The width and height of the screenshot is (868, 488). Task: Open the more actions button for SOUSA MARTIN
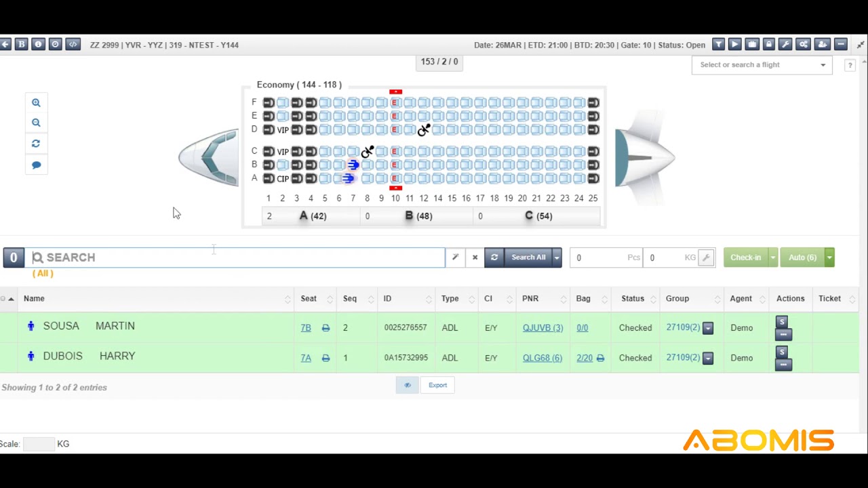point(784,334)
